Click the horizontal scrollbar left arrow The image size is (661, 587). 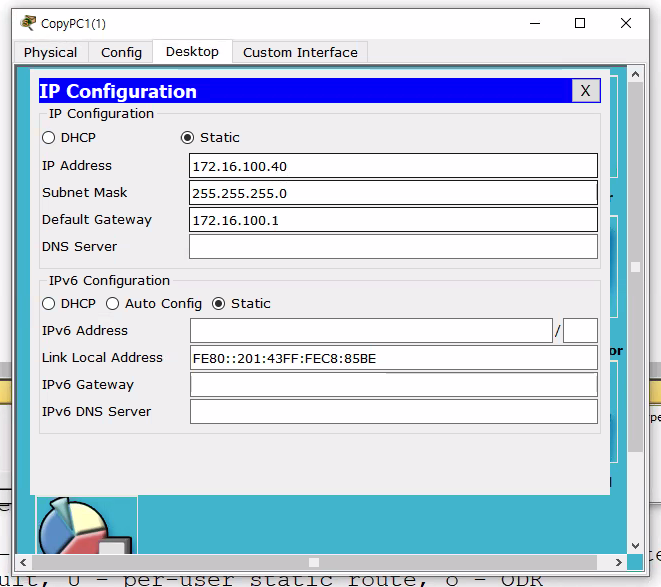(x=23, y=562)
